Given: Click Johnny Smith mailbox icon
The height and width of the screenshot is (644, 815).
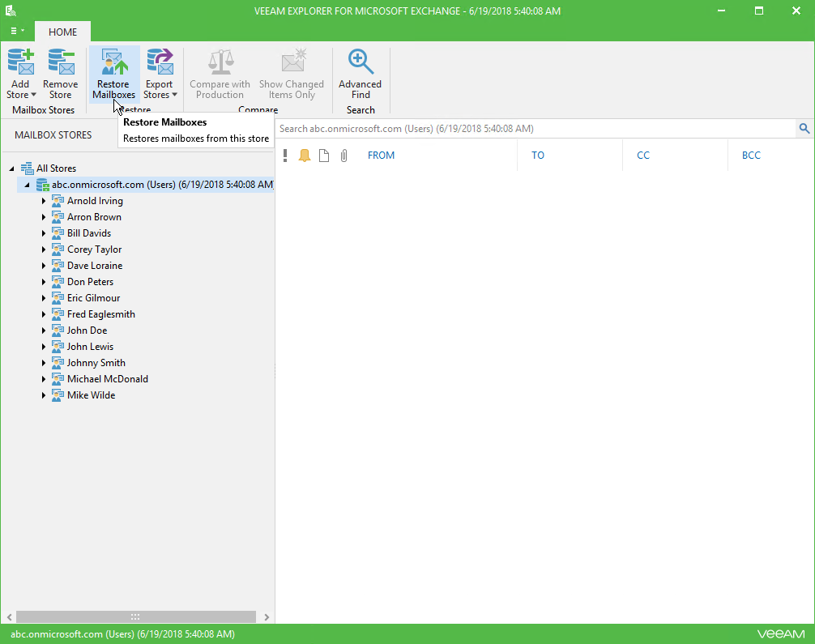Looking at the screenshot, I should pos(58,362).
